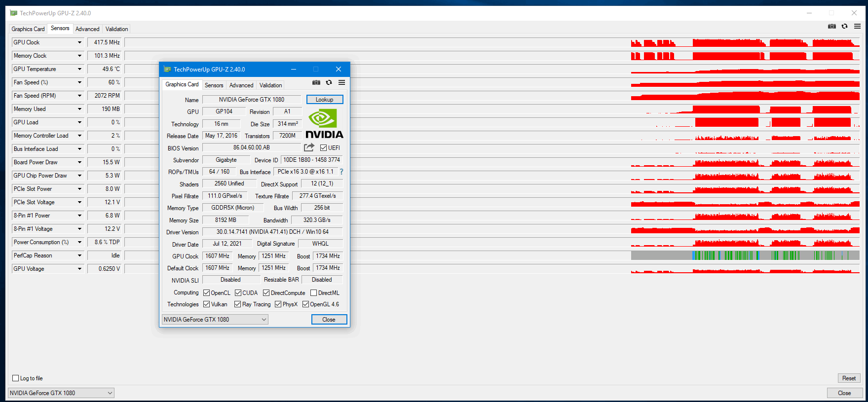Toggle the PhysX checkbox
The height and width of the screenshot is (402, 868).
[x=278, y=304]
